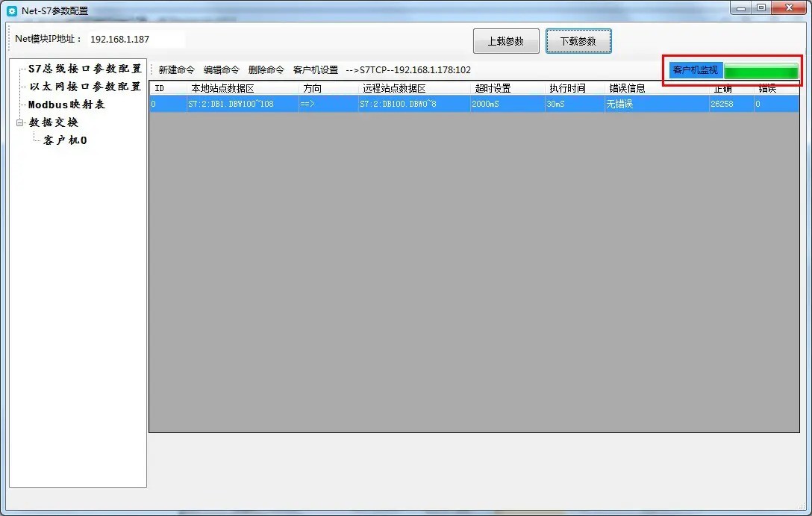
Task: Click 下载参数 download parameters button
Action: tap(578, 42)
